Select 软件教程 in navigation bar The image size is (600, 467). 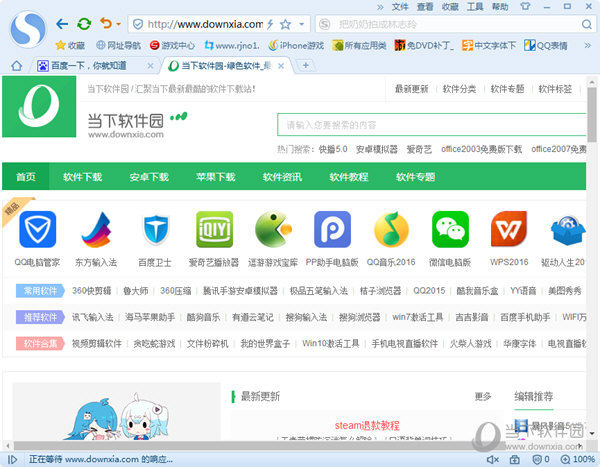(349, 176)
